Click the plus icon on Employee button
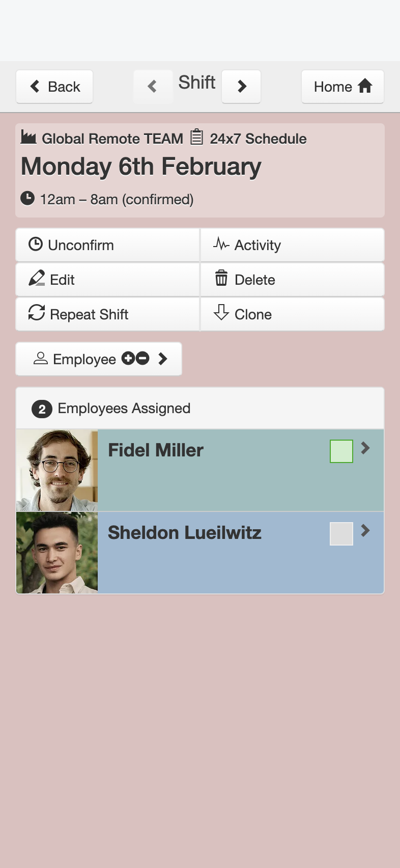This screenshot has width=400, height=868. pyautogui.click(x=128, y=359)
